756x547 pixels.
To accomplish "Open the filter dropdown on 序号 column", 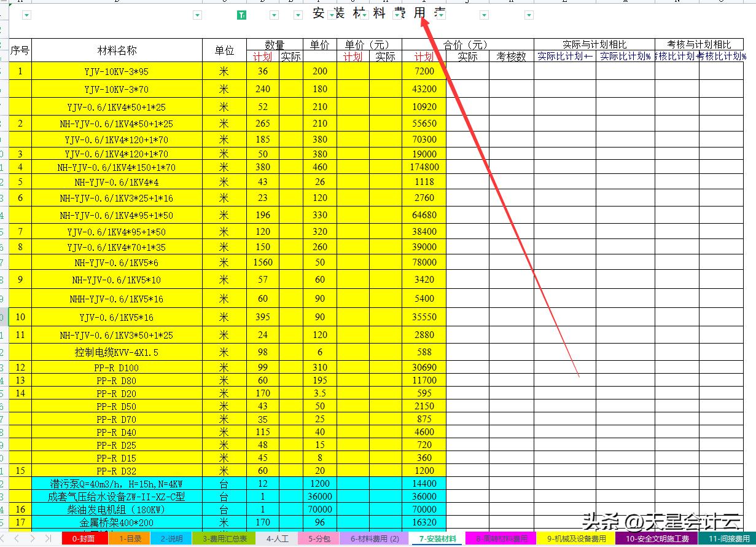I will point(26,15).
